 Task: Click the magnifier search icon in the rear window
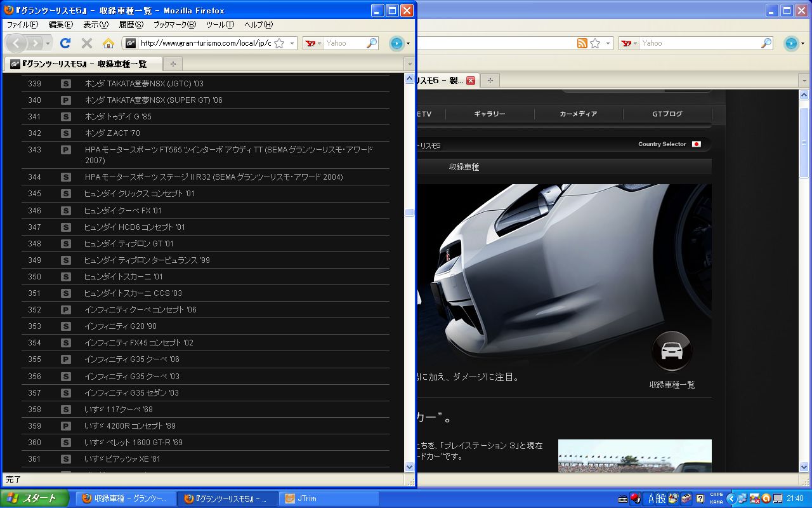(x=766, y=43)
